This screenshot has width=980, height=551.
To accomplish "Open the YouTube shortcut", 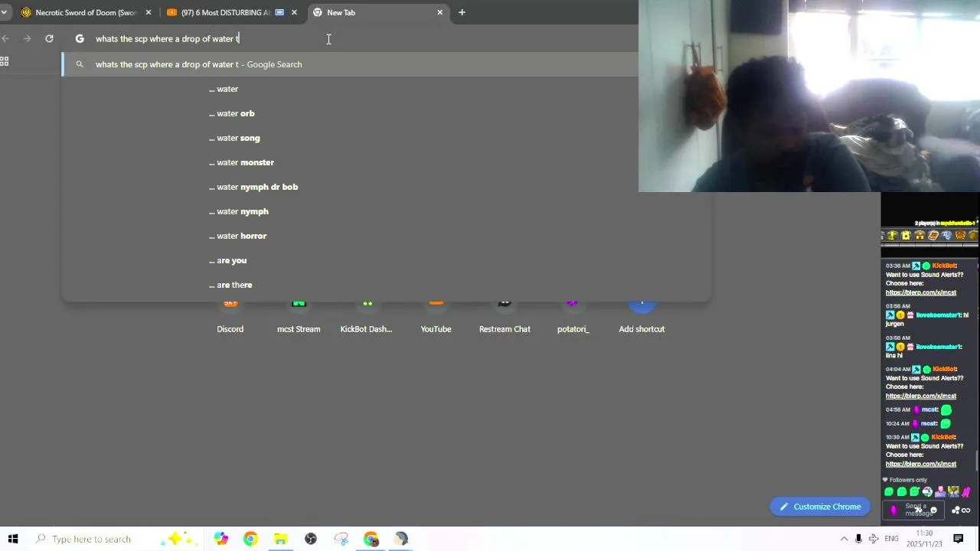I will (436, 317).
